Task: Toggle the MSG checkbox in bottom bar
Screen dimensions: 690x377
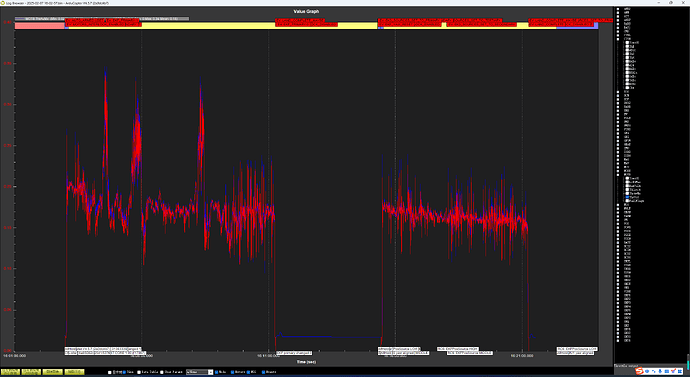Action: click(249, 372)
